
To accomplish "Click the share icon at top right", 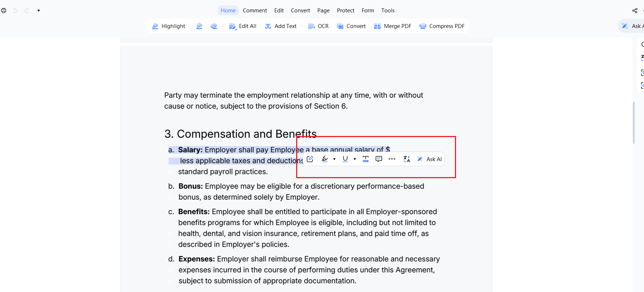I will point(635,11).
